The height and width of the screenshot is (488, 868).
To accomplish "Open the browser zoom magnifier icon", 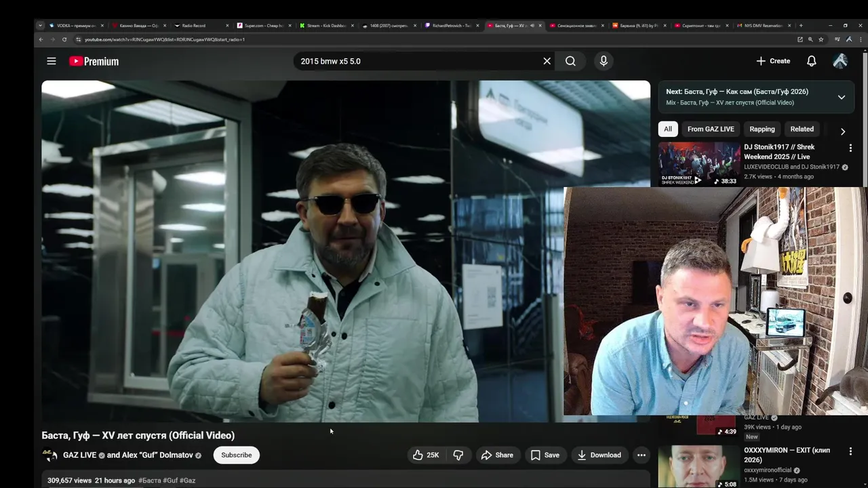I will pos(810,39).
